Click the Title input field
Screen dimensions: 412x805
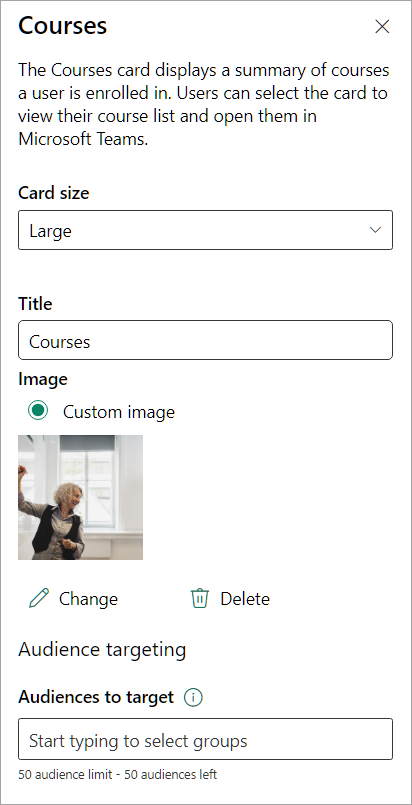[x=205, y=340]
